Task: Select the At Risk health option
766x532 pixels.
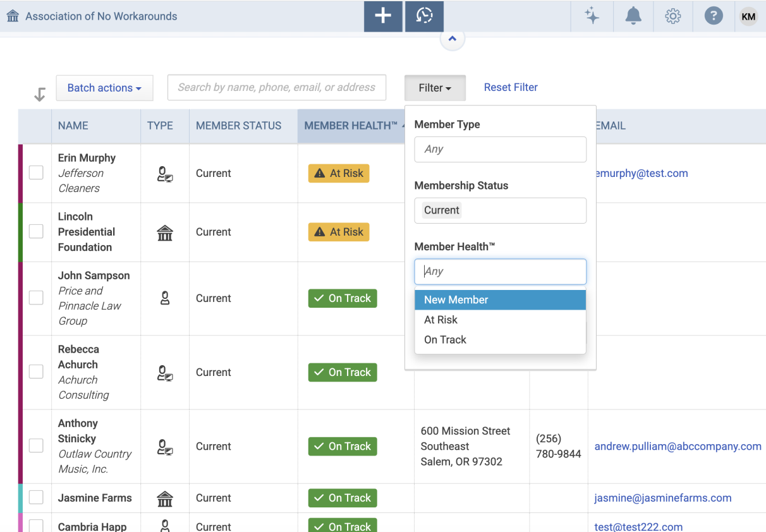Action: click(441, 320)
